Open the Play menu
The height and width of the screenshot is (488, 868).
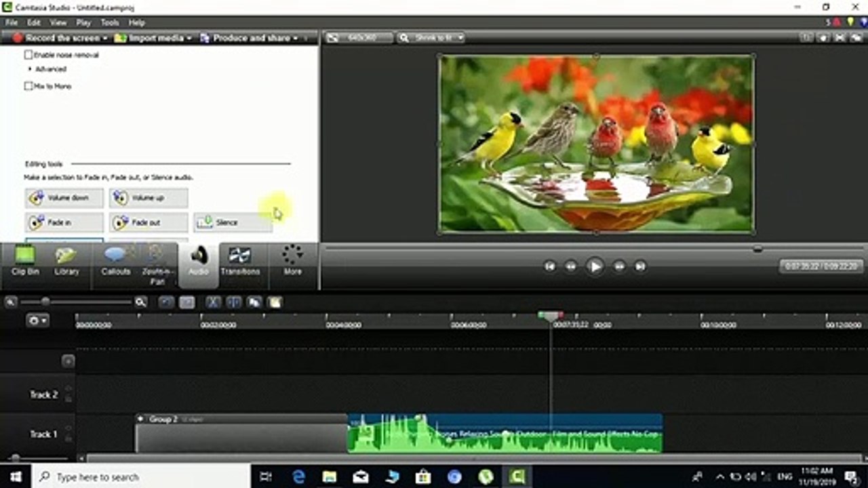[83, 22]
